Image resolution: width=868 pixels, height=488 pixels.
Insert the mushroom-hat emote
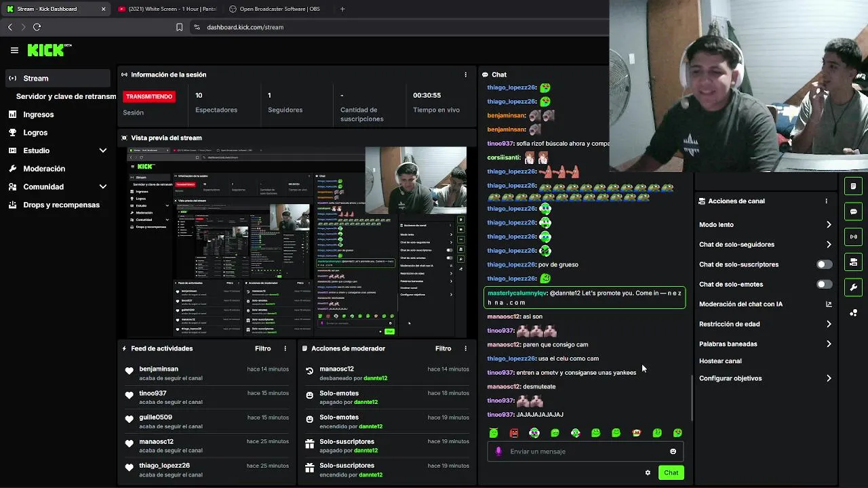pos(636,433)
